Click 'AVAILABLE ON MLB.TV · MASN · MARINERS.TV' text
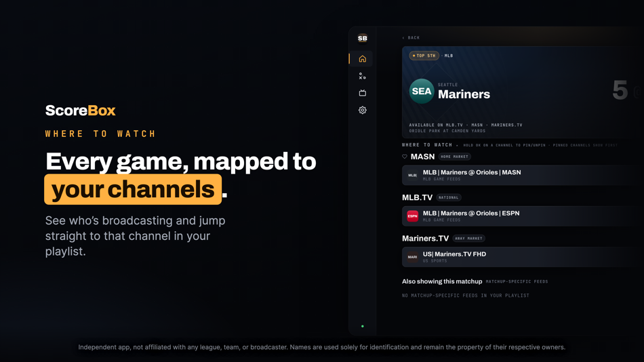Screen dimensions: 644x362 coord(466,125)
